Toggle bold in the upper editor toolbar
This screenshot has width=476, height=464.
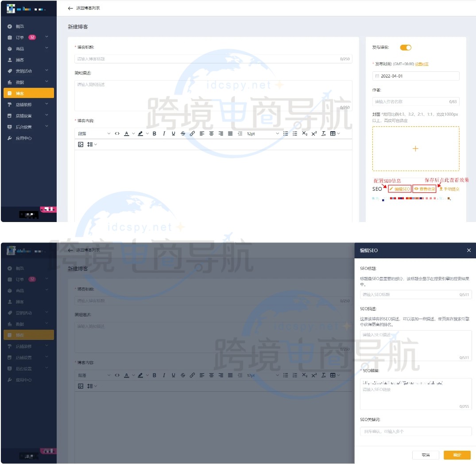pos(155,133)
